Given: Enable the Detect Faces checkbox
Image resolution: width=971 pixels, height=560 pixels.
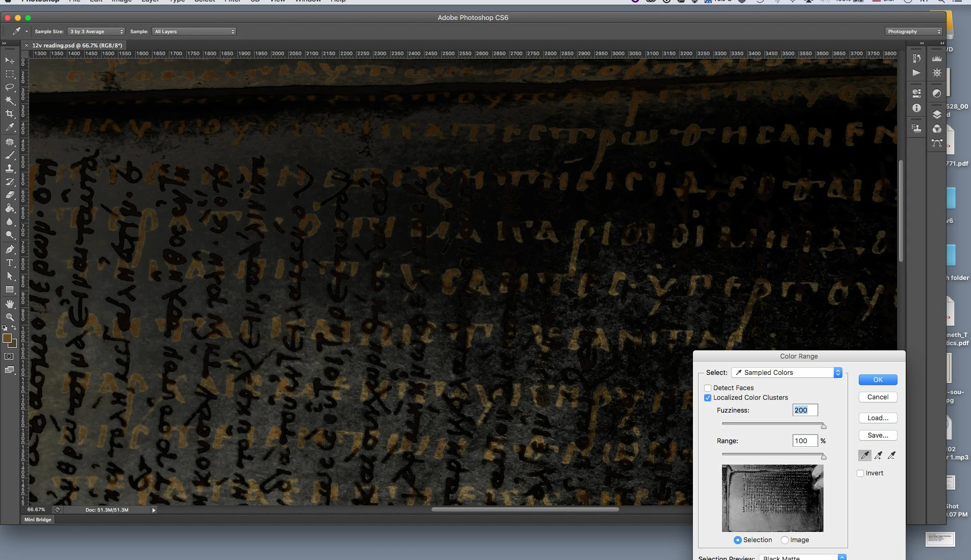Looking at the screenshot, I should (708, 388).
